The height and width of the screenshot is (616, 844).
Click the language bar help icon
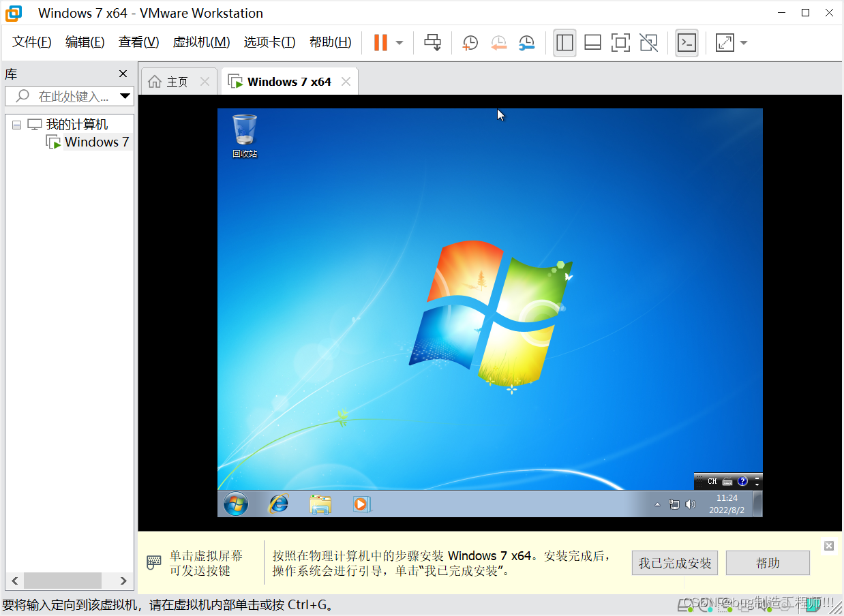[742, 481]
